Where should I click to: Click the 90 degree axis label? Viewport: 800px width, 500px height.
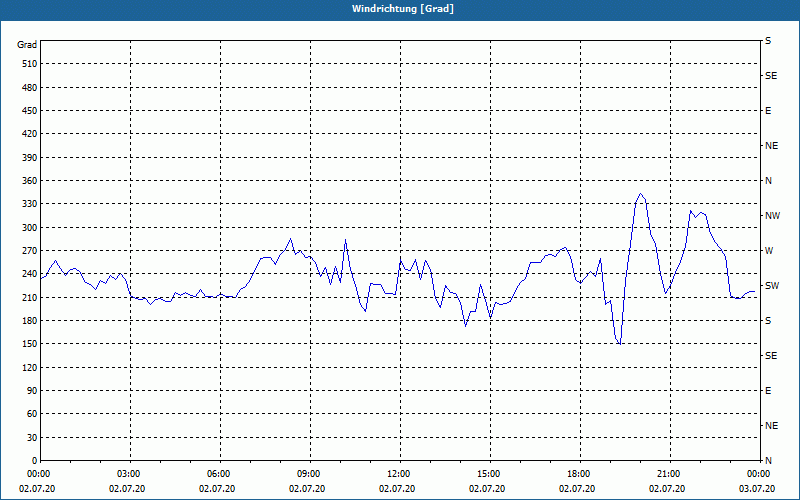(32, 391)
